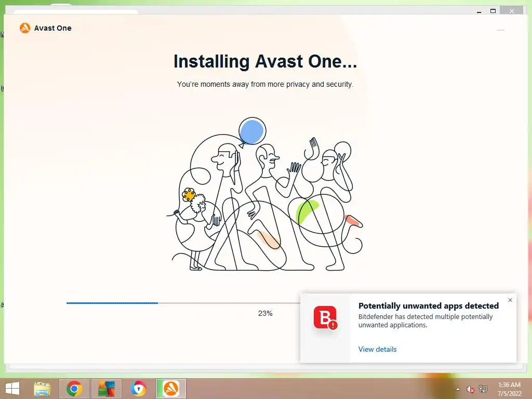The height and width of the screenshot is (399, 532).
Task: Close the background window in its title bar
Action: [512, 11]
